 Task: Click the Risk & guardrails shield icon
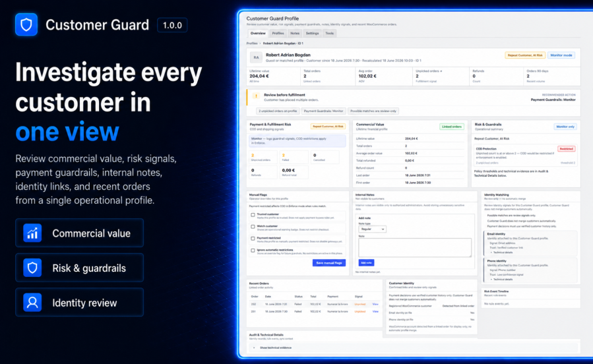click(32, 268)
